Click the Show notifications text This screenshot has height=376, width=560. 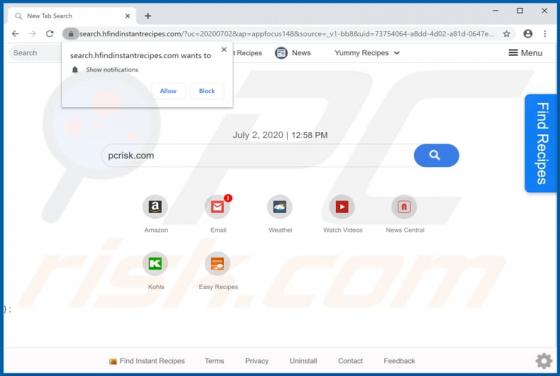click(112, 70)
